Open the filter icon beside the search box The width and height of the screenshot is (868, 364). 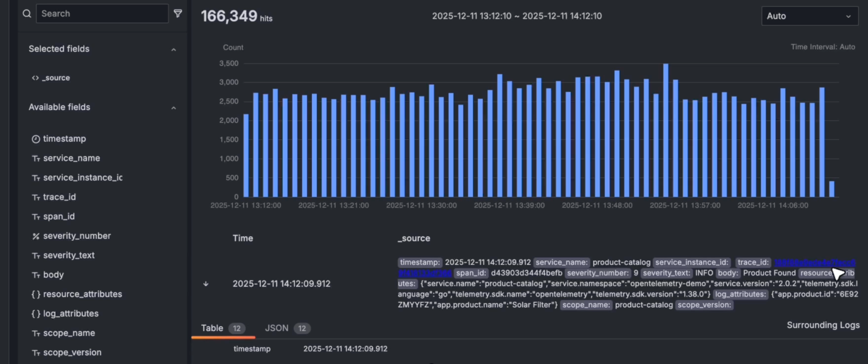(178, 13)
